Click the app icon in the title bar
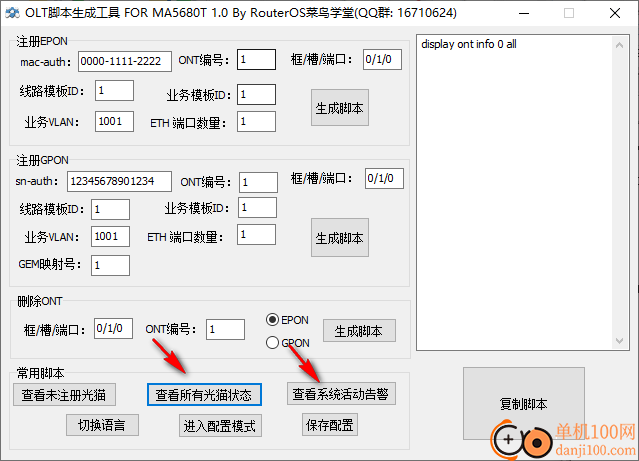Viewport: 639px width, 461px height. tap(12, 13)
